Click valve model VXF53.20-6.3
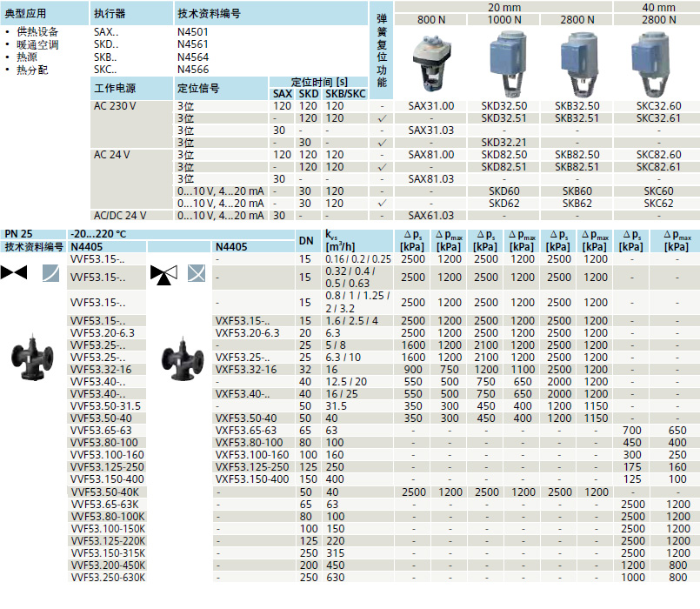This screenshot has width=700, height=609. tap(248, 333)
